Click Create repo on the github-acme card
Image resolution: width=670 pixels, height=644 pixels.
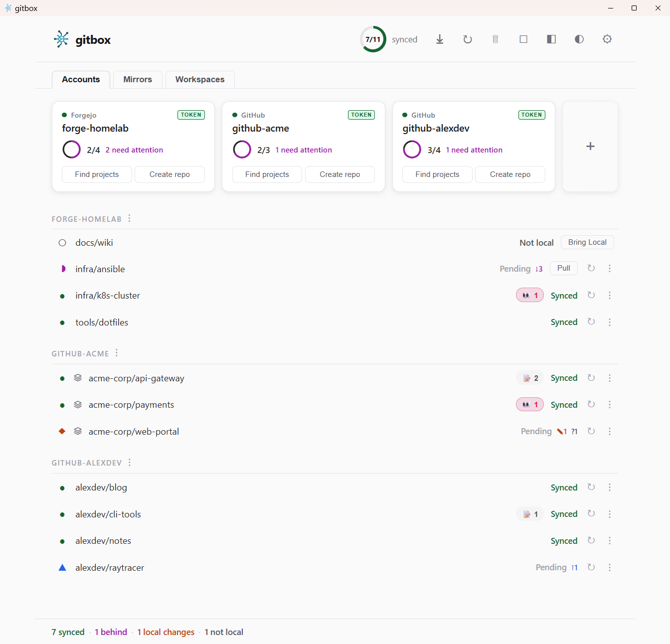point(340,174)
